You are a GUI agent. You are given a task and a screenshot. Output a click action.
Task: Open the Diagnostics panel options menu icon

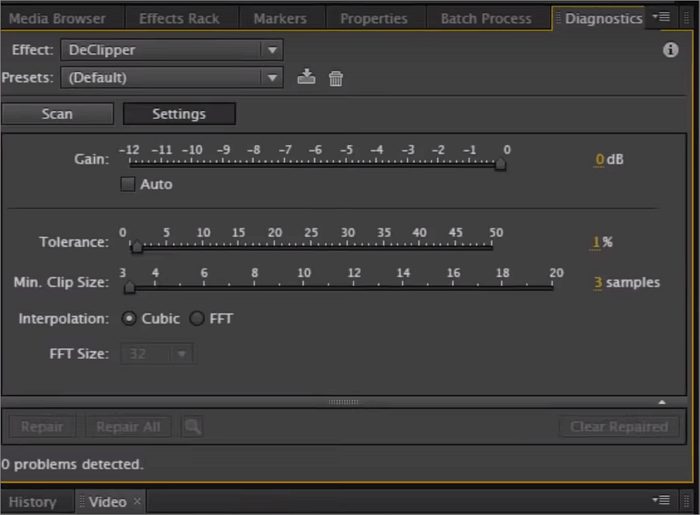(x=661, y=17)
